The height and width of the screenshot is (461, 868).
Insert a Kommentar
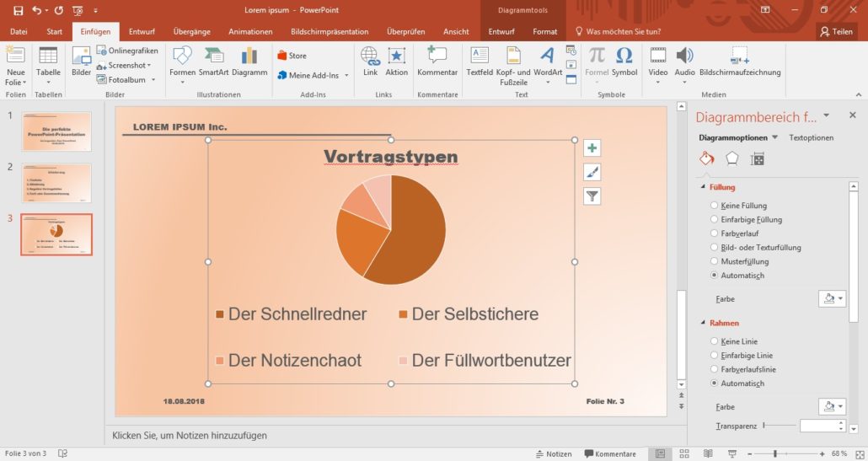coord(437,62)
